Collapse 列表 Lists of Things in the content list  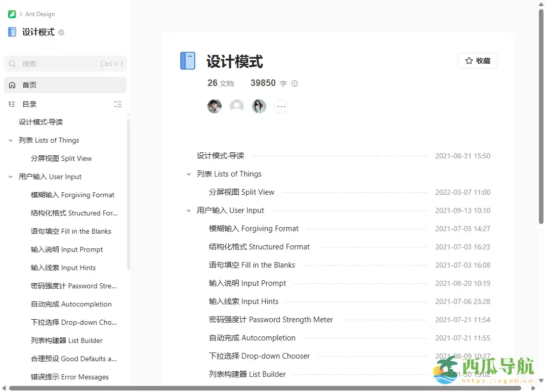pyautogui.click(x=188, y=173)
